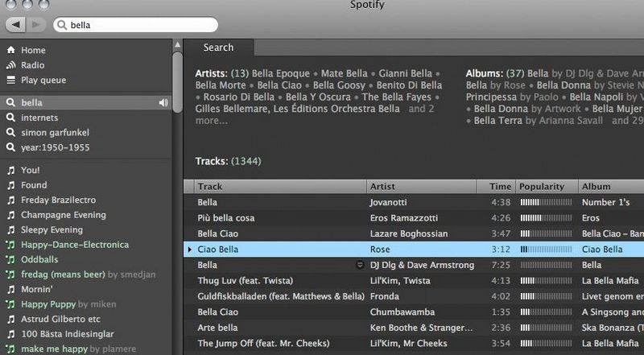This screenshot has width=644, height=355.
Task: Sort by the Time column header
Action: click(496, 187)
